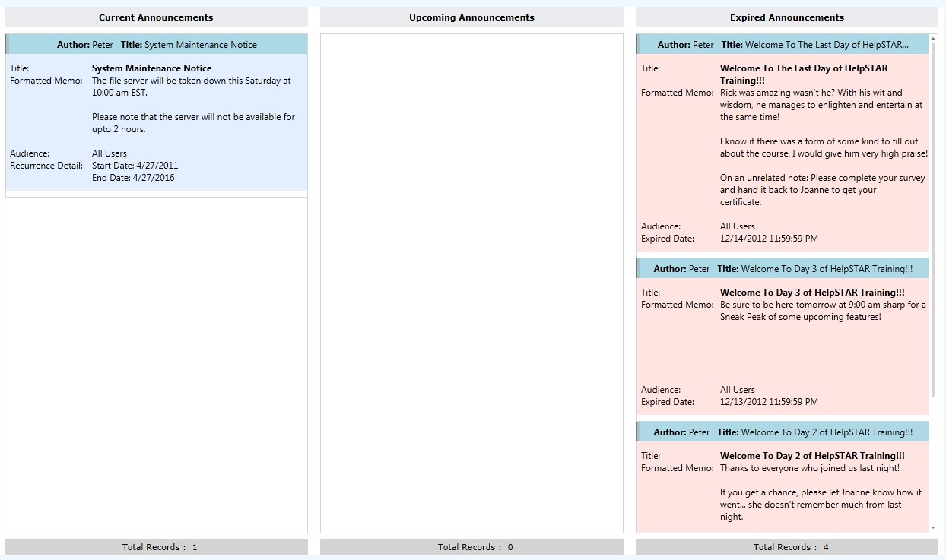This screenshot has height=560, width=946.
Task: Click the bold Welcome To The Last Day title
Action: point(804,74)
